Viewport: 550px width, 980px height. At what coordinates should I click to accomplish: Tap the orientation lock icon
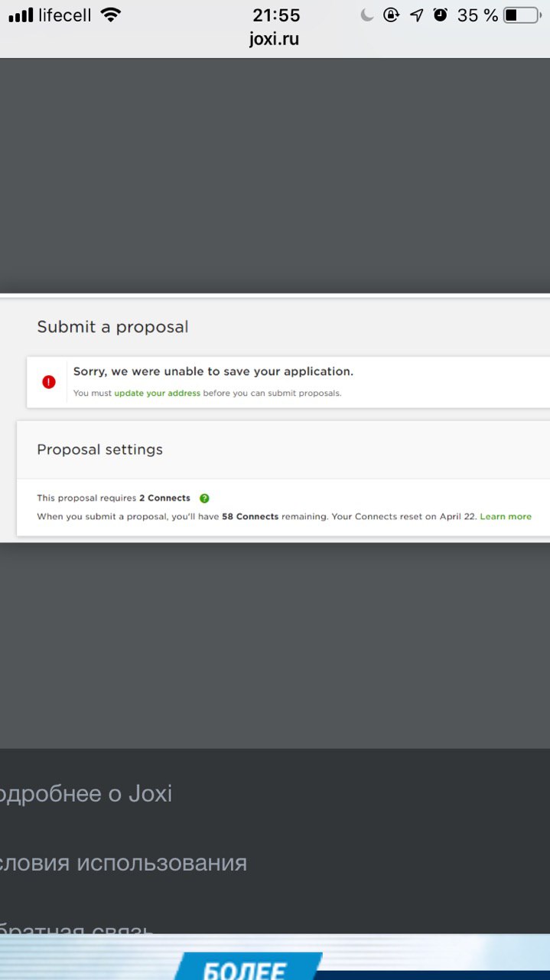(x=391, y=15)
